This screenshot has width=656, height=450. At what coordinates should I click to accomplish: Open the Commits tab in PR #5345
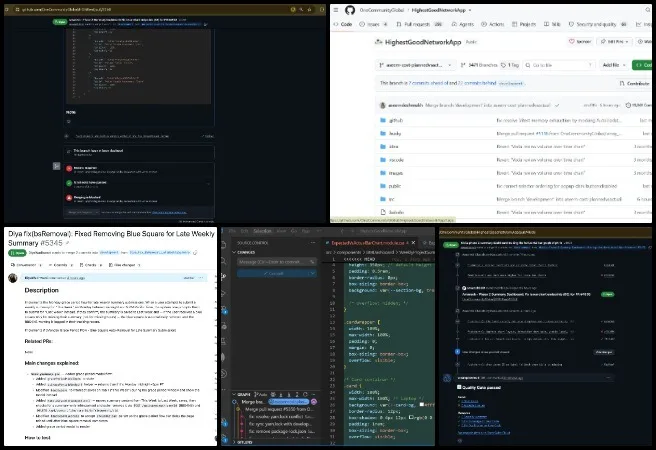[x=60, y=265]
